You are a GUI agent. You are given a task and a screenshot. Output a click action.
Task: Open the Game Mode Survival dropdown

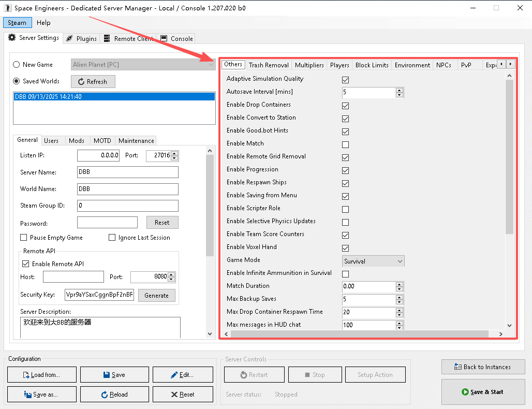(x=373, y=261)
